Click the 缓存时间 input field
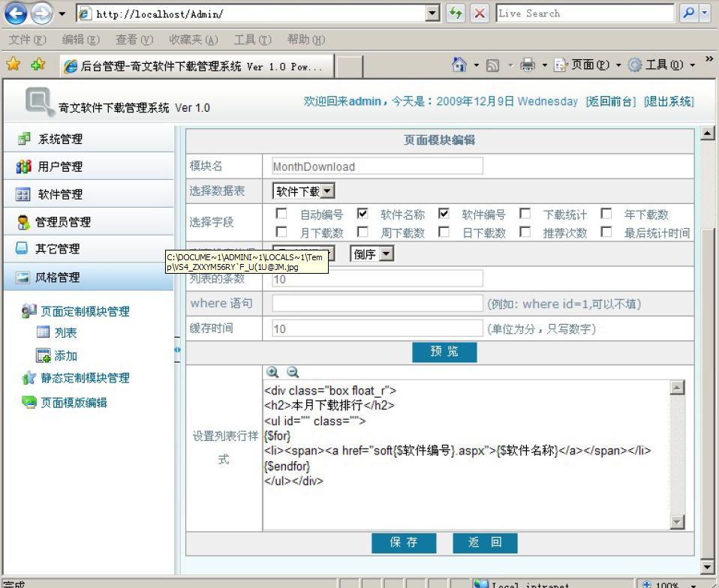Viewport: 719px width, 588px height. [x=378, y=328]
